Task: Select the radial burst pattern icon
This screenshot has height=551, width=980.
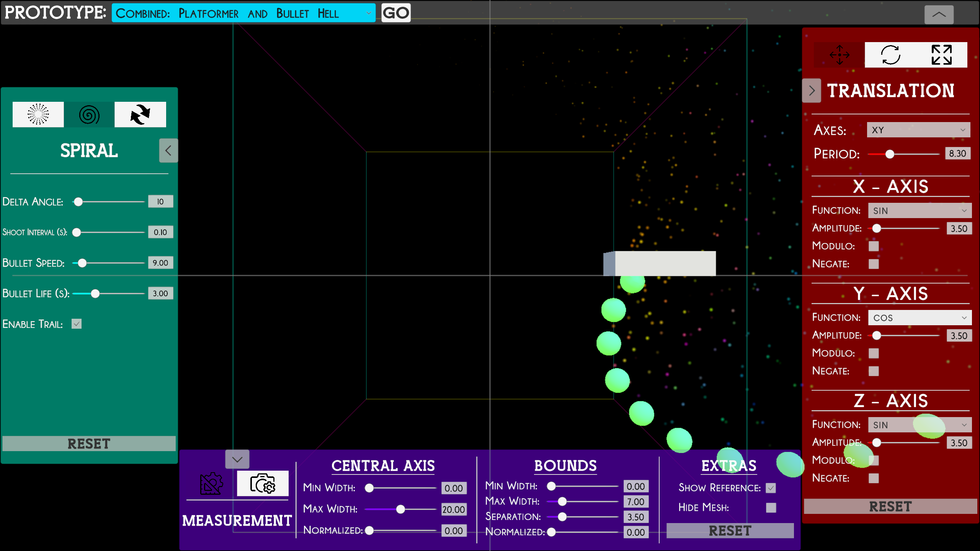Action: [38, 114]
